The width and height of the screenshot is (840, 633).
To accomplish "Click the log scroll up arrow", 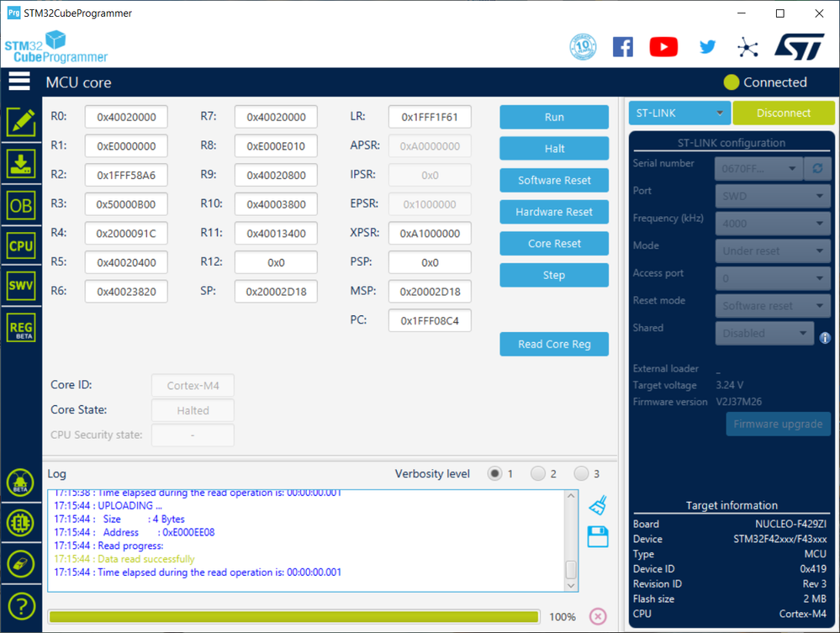I will pos(571,496).
